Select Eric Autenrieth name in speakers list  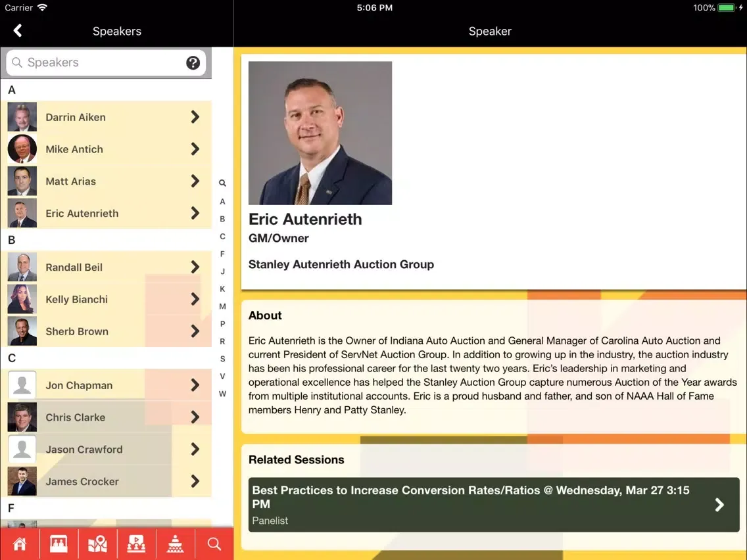pyautogui.click(x=82, y=214)
